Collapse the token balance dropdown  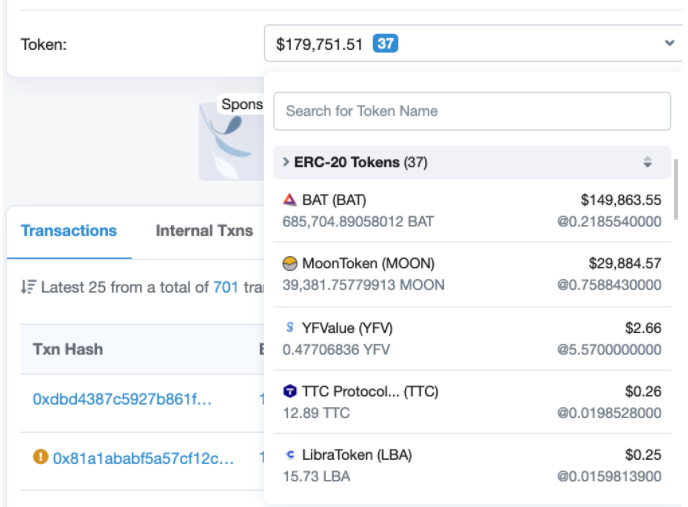tap(668, 43)
